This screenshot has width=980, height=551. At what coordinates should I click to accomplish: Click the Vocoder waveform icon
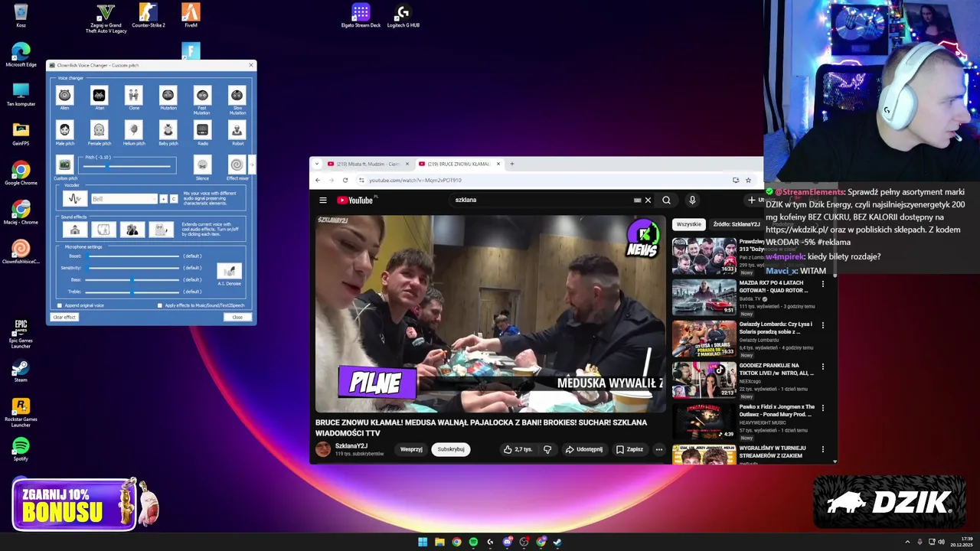coord(75,199)
